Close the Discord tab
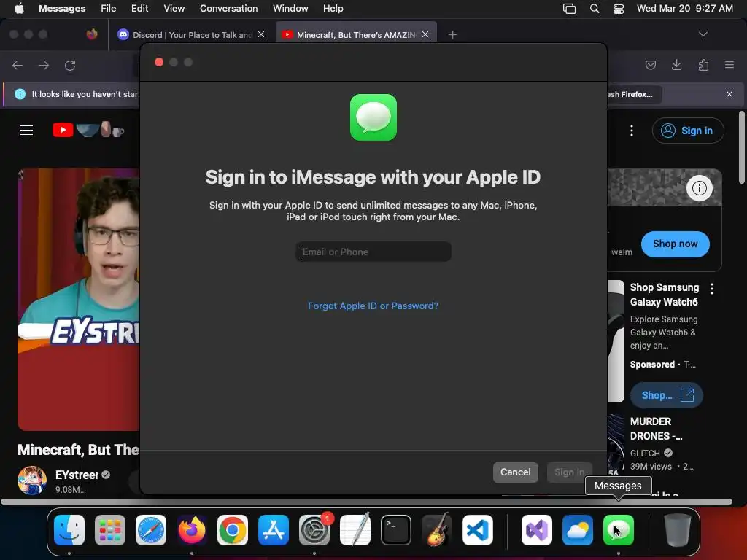The image size is (747, 560). [261, 34]
